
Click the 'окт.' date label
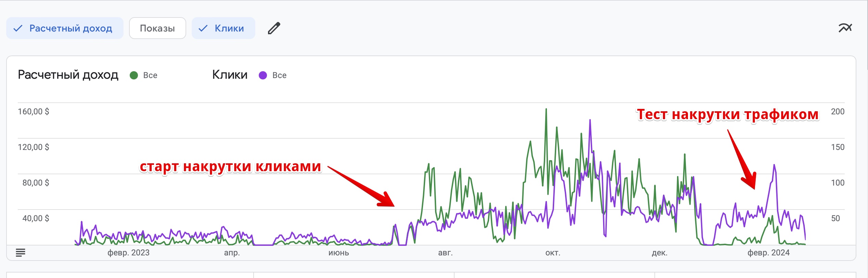point(553,253)
